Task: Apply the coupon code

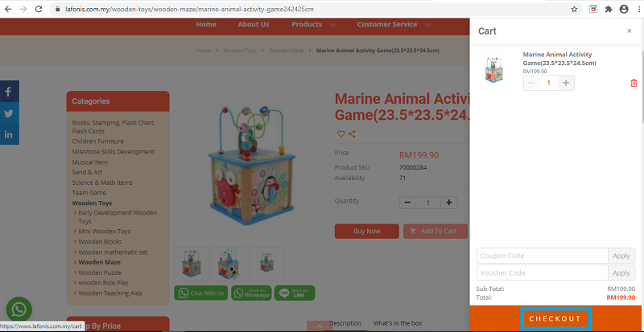Action: 621,256
